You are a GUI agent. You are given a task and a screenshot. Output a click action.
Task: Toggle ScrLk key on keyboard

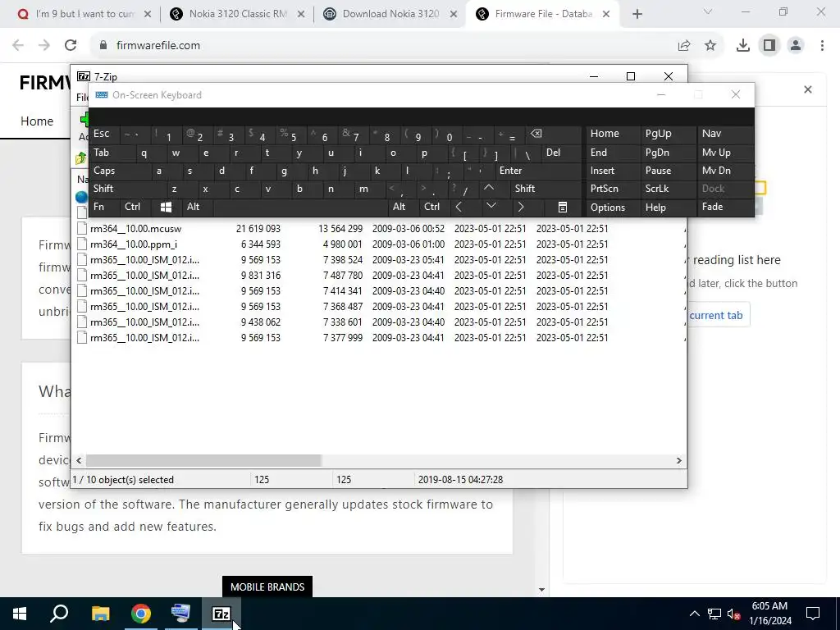(668, 189)
